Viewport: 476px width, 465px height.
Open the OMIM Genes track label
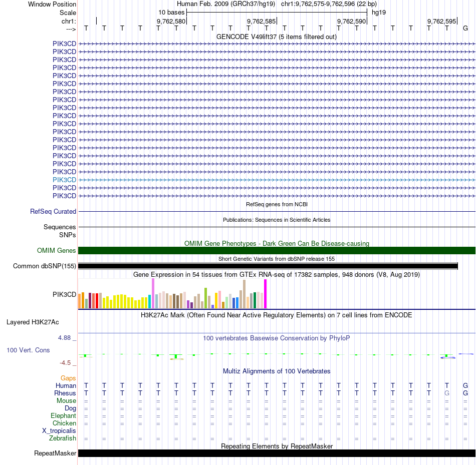pos(57,250)
